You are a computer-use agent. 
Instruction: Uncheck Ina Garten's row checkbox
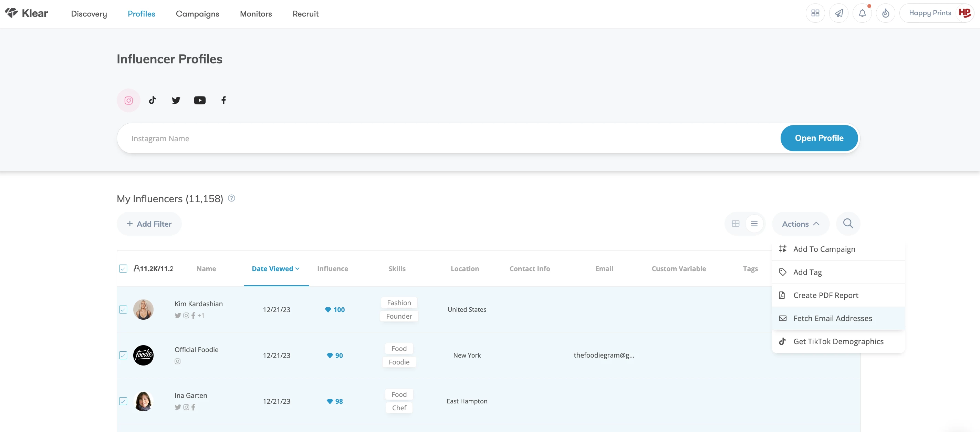click(x=123, y=401)
